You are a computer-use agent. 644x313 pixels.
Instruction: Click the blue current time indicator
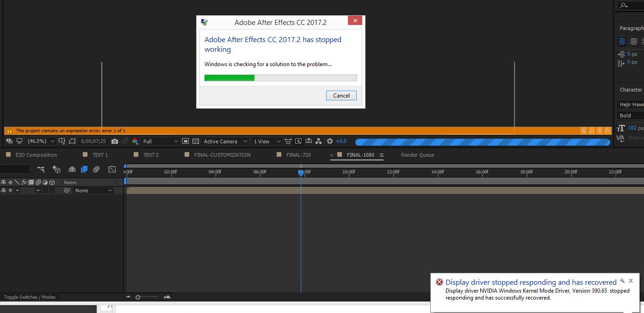pos(301,172)
